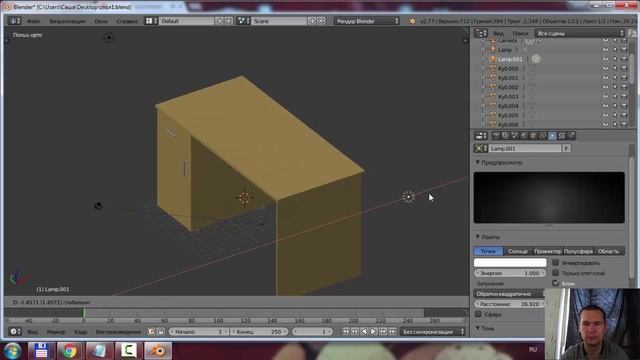This screenshot has height=360, width=640.
Task: Click the Blender taskbar icon
Action: (158, 351)
